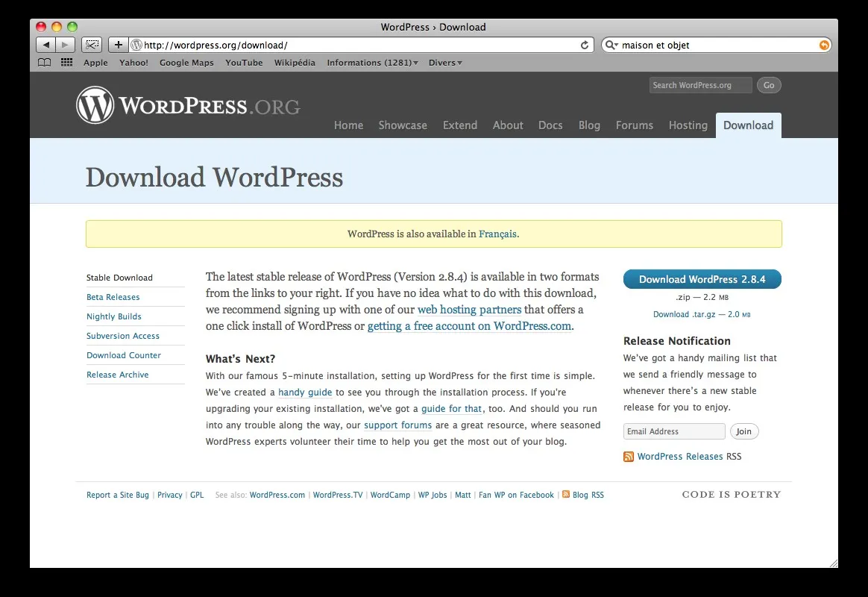Click the orange SnapBack icon in search field
Screen dimensions: 868x597
click(824, 45)
